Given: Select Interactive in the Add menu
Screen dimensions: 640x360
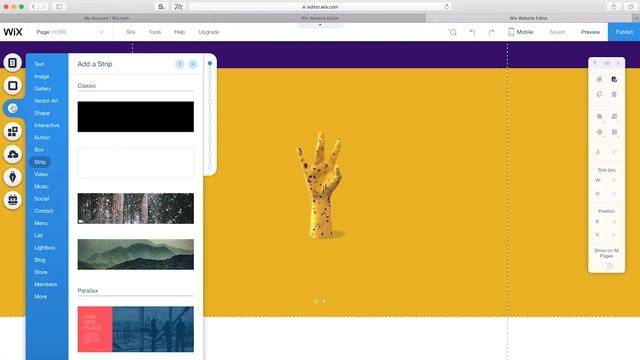Looking at the screenshot, I should (x=47, y=125).
